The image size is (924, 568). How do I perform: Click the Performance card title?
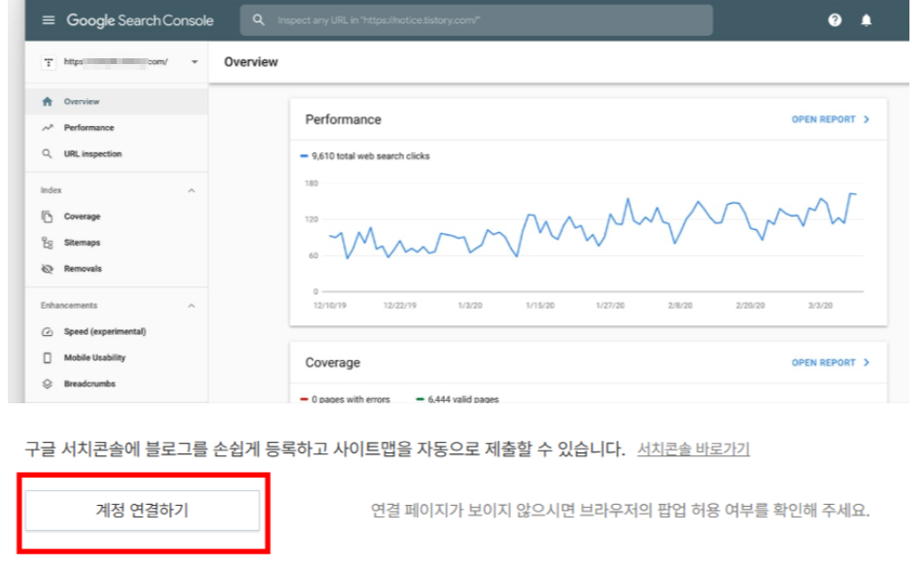pos(343,119)
